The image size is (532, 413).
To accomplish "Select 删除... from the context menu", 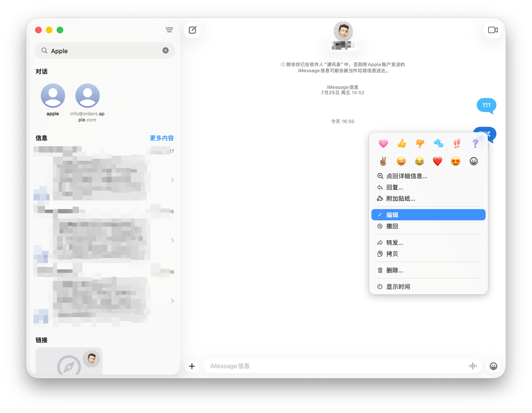I will click(x=394, y=271).
